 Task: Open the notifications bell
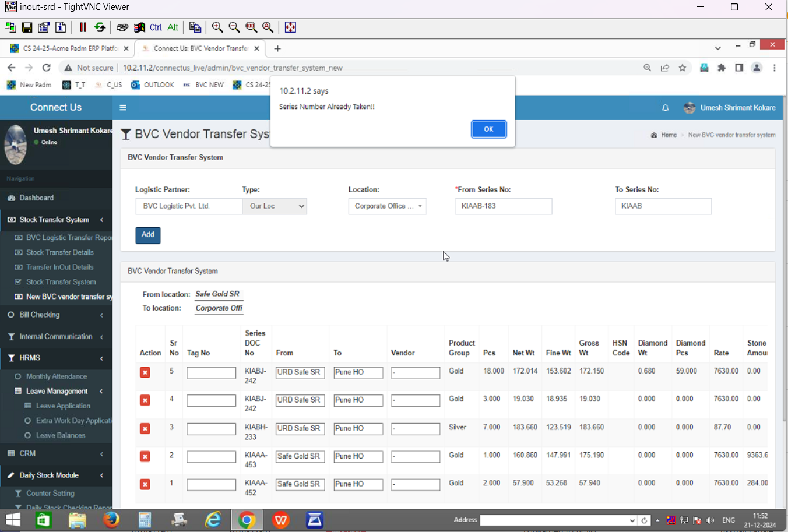point(666,108)
